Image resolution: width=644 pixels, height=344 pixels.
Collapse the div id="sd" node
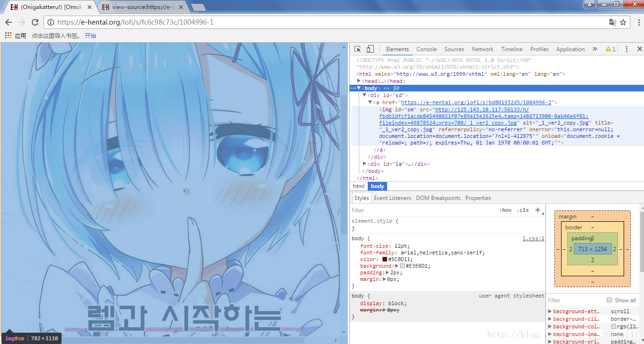(x=364, y=95)
